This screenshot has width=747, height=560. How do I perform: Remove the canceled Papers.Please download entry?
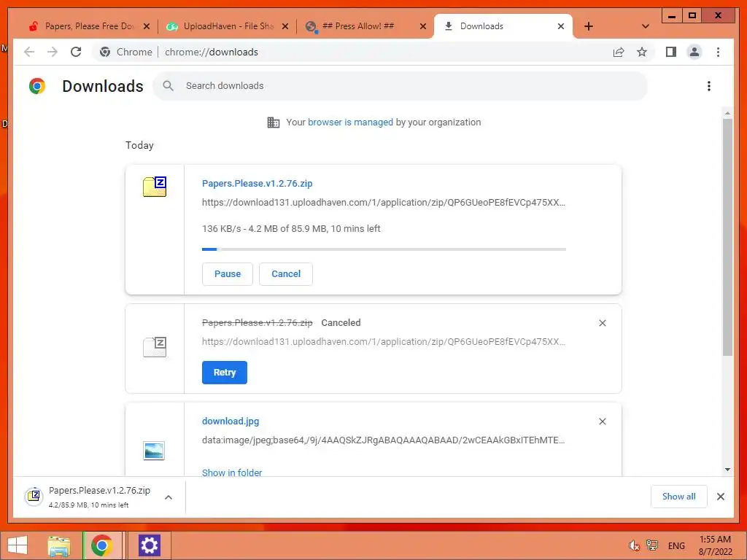[602, 323]
